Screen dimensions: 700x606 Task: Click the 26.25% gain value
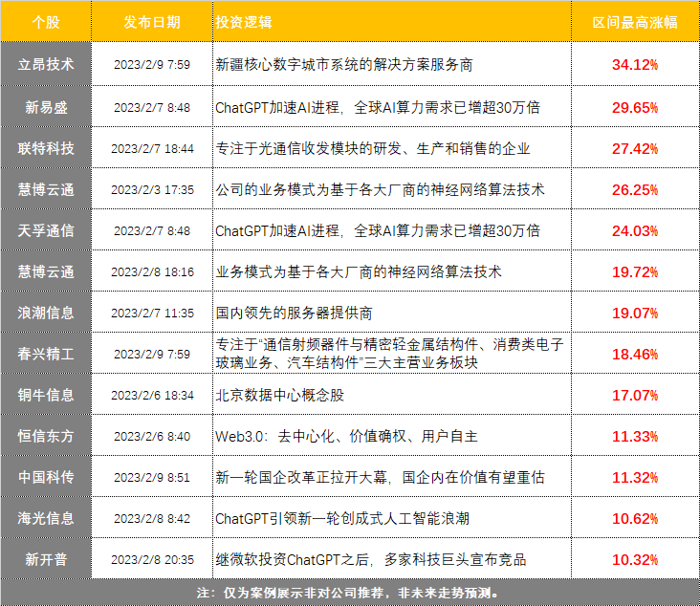(635, 189)
